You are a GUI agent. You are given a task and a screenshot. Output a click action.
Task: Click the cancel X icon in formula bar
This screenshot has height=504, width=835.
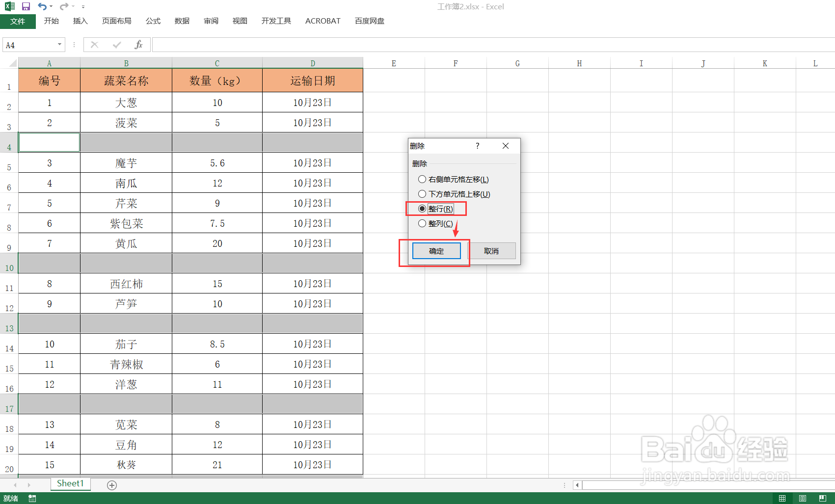(95, 45)
